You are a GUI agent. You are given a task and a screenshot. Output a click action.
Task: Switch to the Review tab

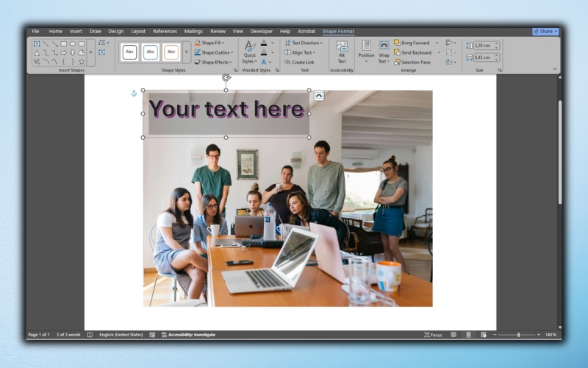[218, 31]
